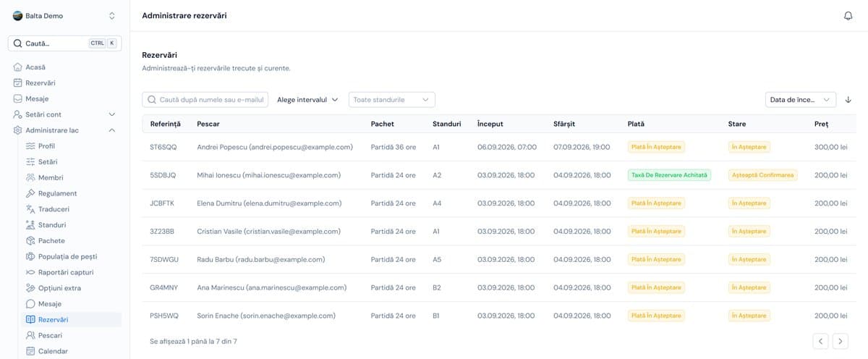Open Standuri in the sidebar menu

click(71, 225)
